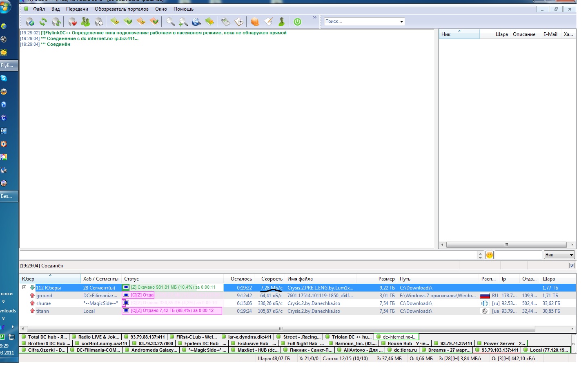The height and width of the screenshot is (368, 588).
Task: Click the Public Hubs globe toolbar icon
Action: (x=30, y=22)
